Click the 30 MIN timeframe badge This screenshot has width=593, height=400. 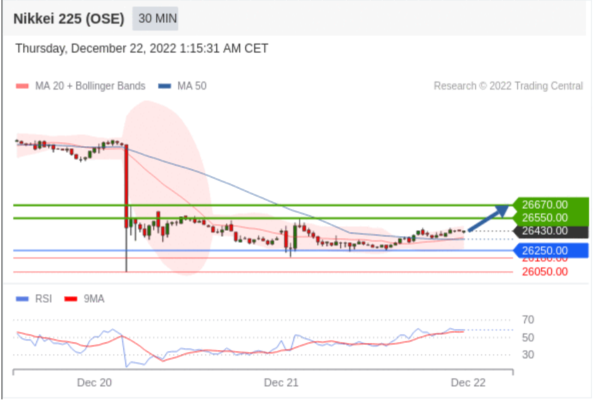pos(155,19)
